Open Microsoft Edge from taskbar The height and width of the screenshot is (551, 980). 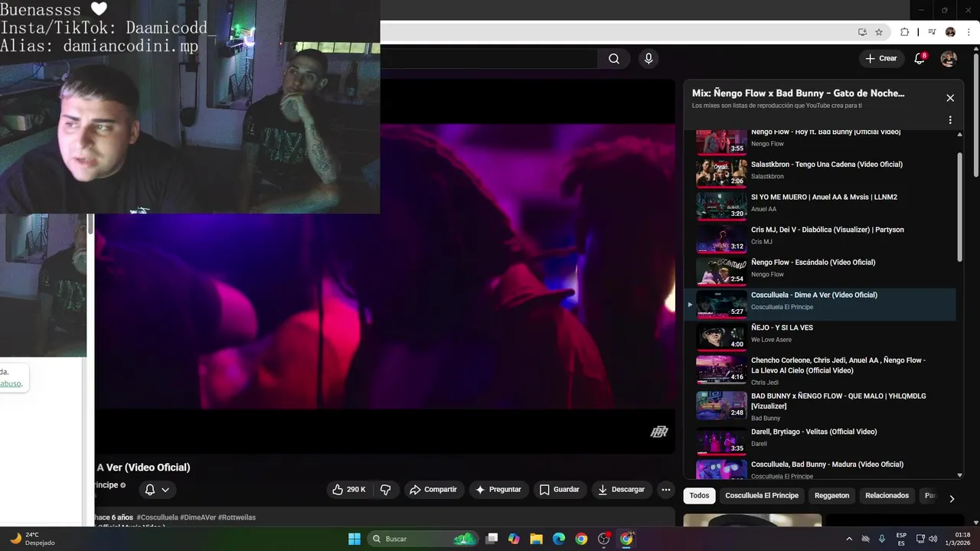559,539
